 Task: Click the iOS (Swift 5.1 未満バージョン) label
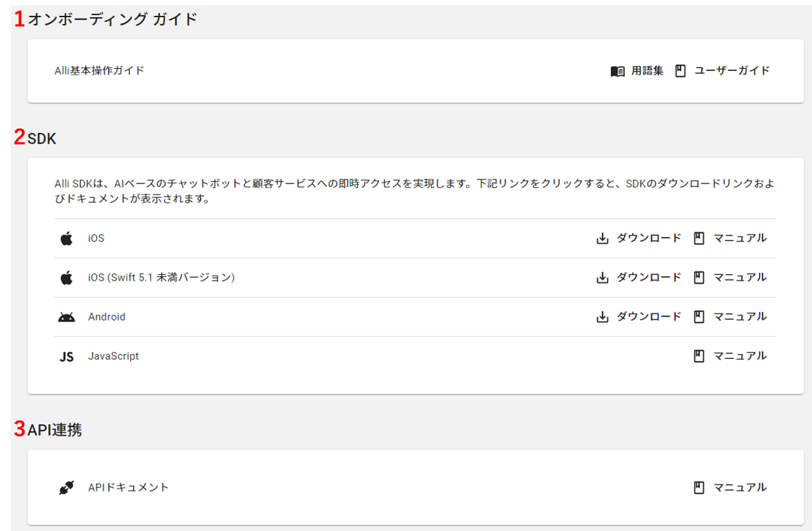161,277
